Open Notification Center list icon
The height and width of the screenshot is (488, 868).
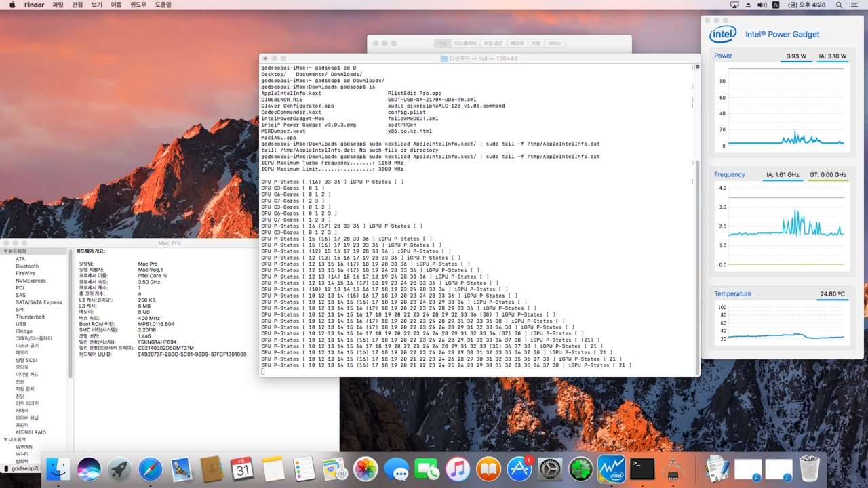(x=854, y=5)
